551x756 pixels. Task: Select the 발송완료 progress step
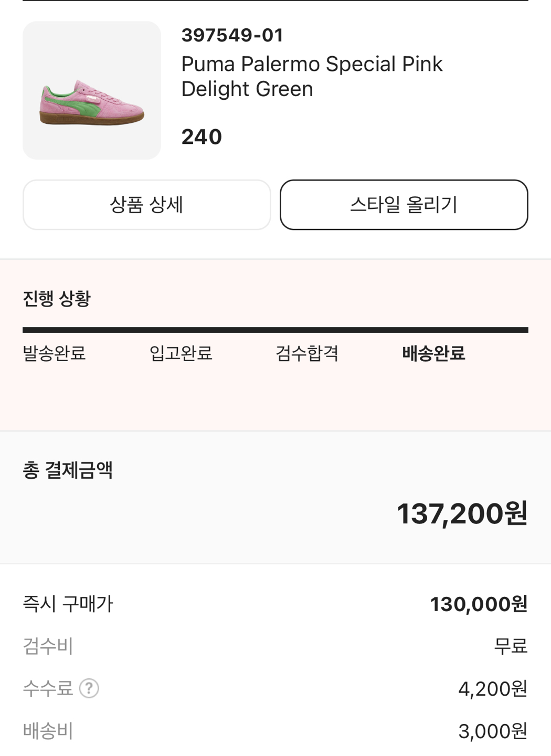(x=54, y=353)
